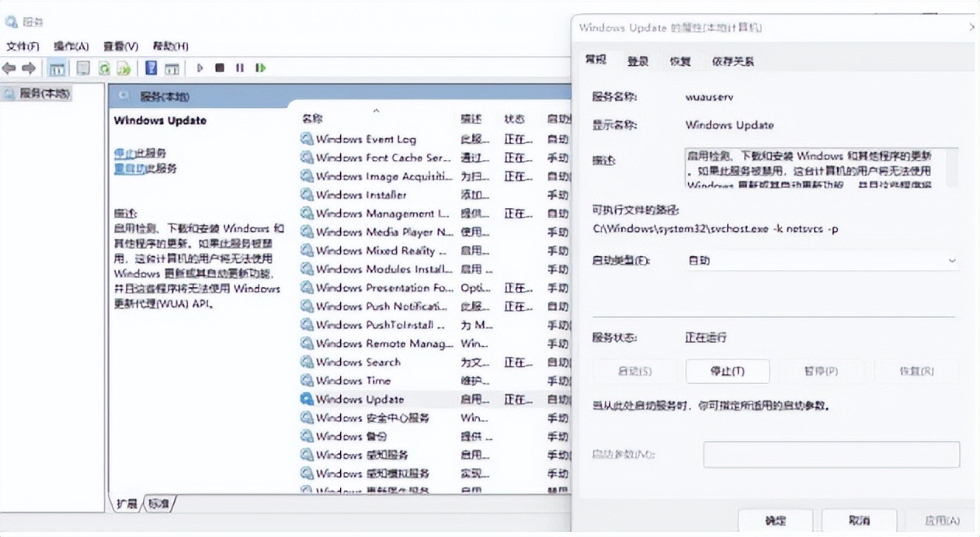Screen dimensions: 980x537
Task: Open the 启动类型 dropdown showing 自动
Action: pos(822,261)
